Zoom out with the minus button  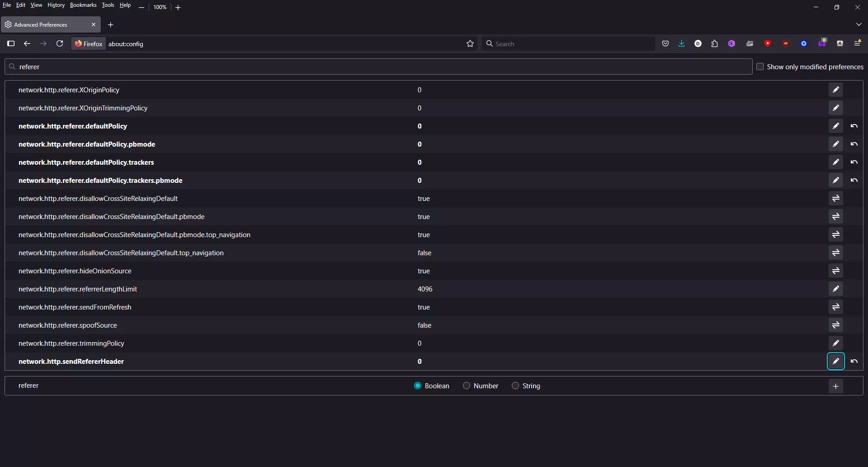(x=142, y=7)
